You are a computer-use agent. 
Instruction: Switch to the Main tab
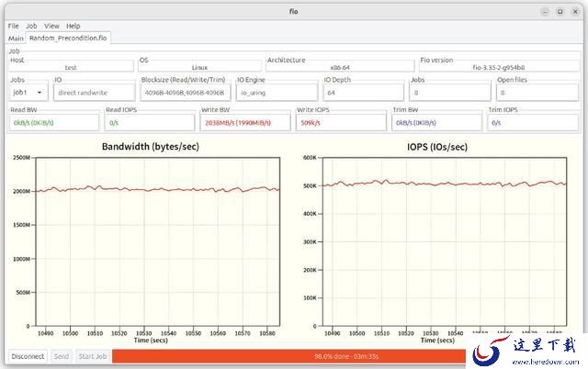pos(16,39)
